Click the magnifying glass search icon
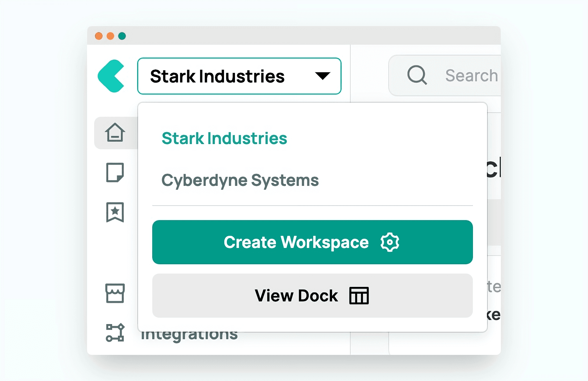This screenshot has width=588, height=381. point(417,75)
